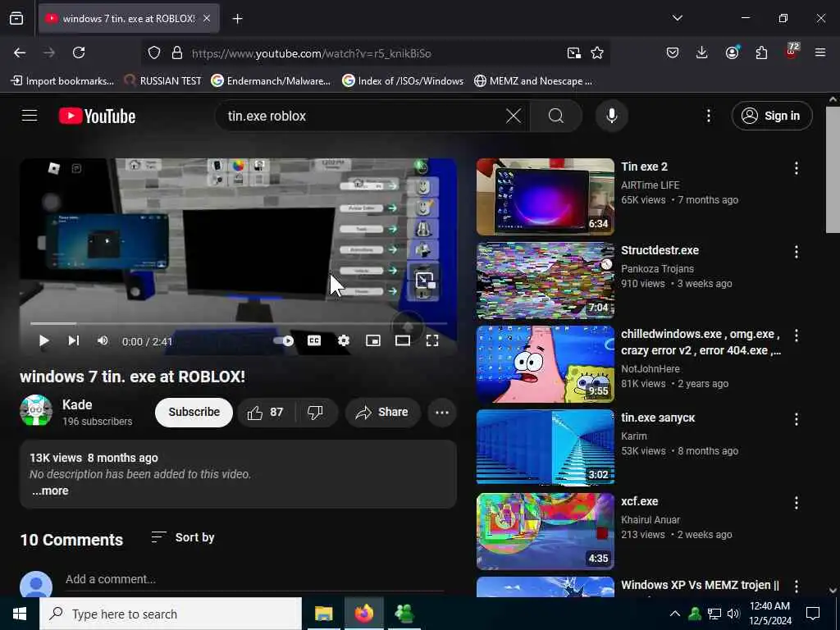Screen dimensions: 840x630
Task: Share the video
Action: (x=382, y=412)
